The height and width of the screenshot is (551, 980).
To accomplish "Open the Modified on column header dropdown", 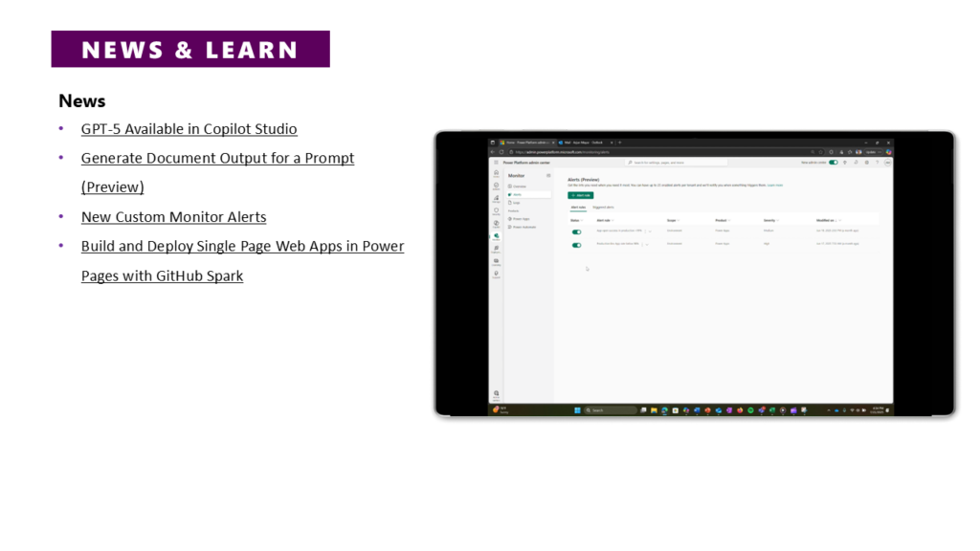I will click(840, 221).
